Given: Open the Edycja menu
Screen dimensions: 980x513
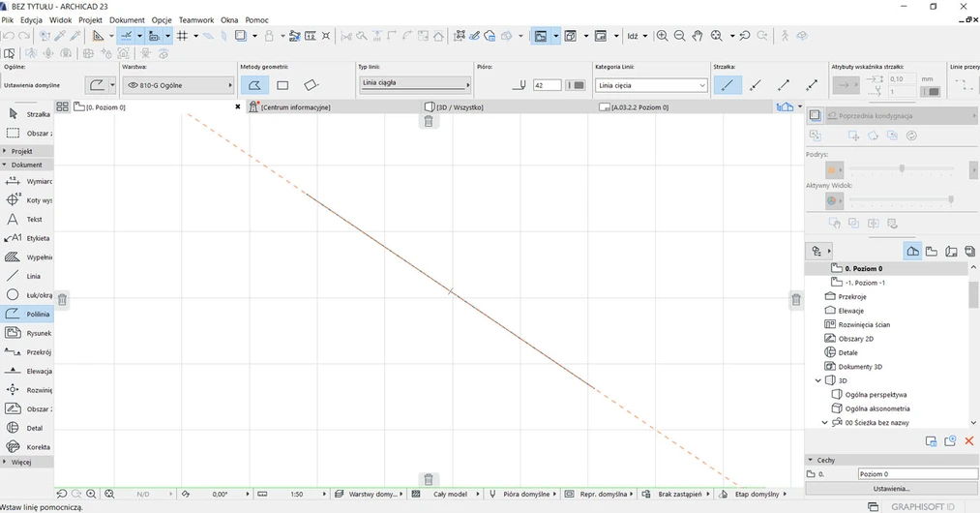Looking at the screenshot, I should 31,20.
